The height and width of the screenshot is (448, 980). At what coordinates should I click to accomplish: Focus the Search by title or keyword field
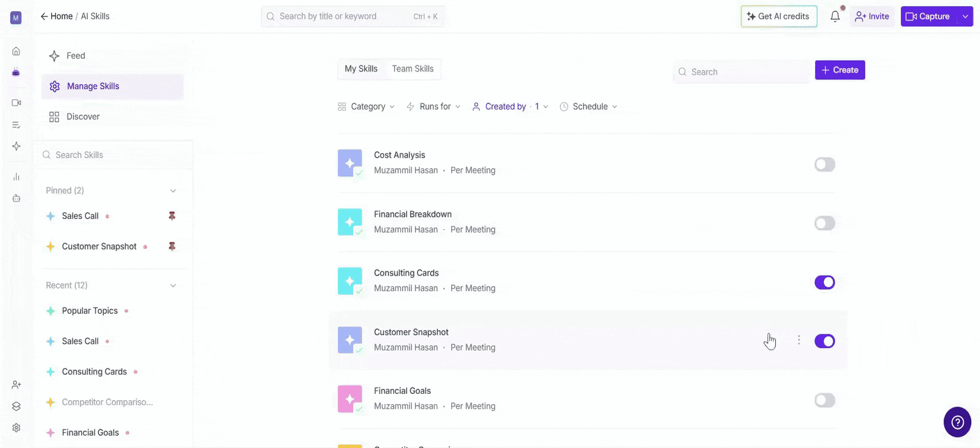click(352, 16)
